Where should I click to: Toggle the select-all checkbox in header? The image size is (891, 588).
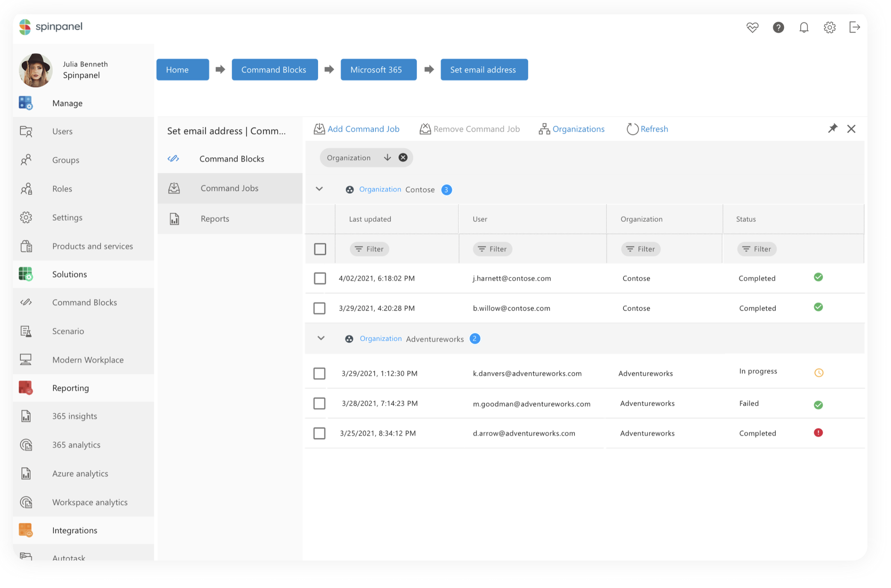(x=320, y=249)
